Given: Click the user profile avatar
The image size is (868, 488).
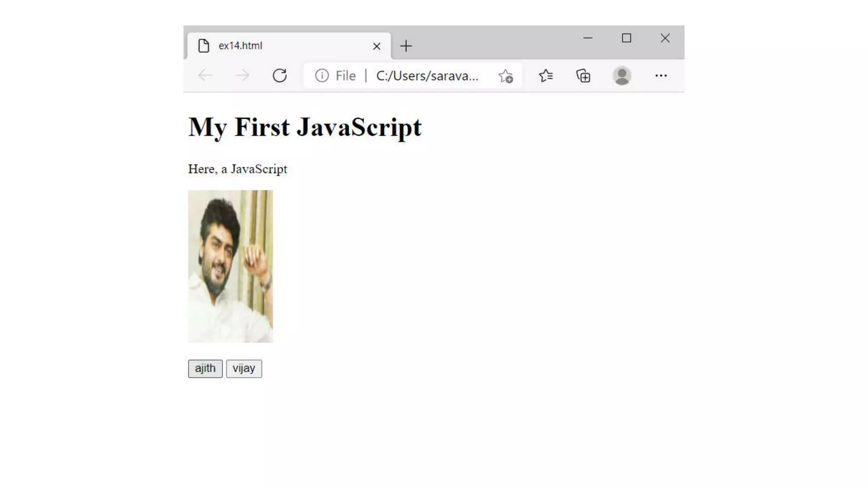Looking at the screenshot, I should pos(622,76).
